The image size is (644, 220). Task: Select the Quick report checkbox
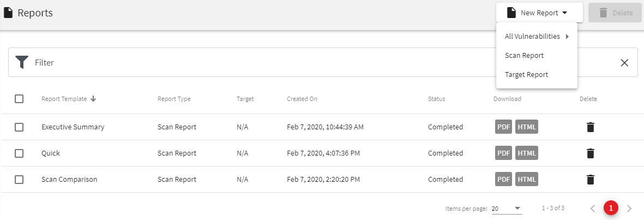[x=19, y=153]
